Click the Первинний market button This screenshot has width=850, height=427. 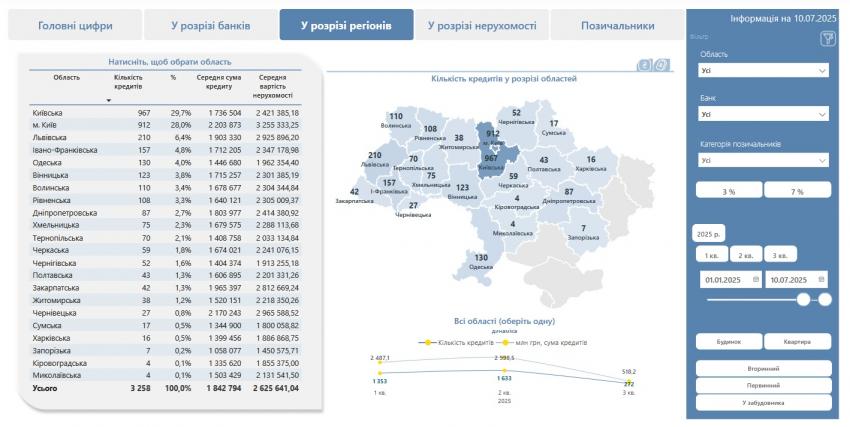click(764, 385)
